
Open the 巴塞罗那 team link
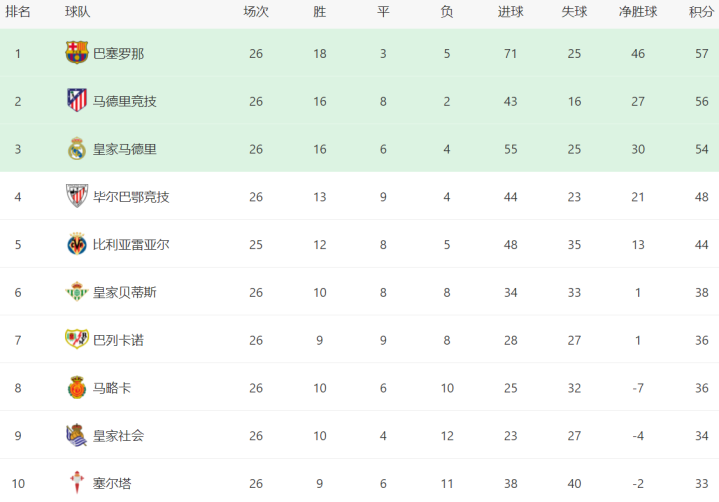click(x=118, y=53)
